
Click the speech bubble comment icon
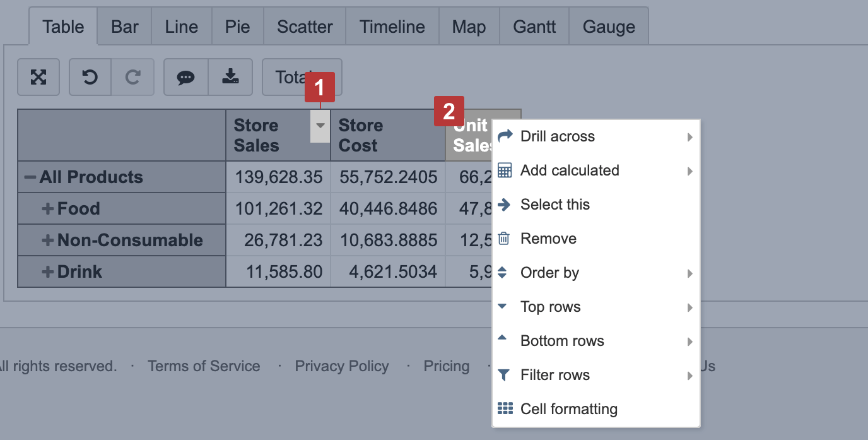pyautogui.click(x=185, y=77)
